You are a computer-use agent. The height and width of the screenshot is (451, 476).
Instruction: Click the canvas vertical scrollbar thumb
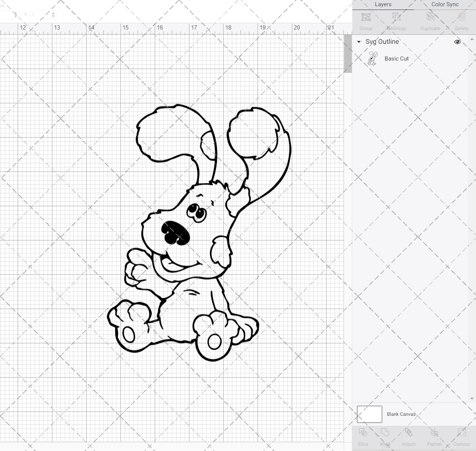pyautogui.click(x=347, y=54)
